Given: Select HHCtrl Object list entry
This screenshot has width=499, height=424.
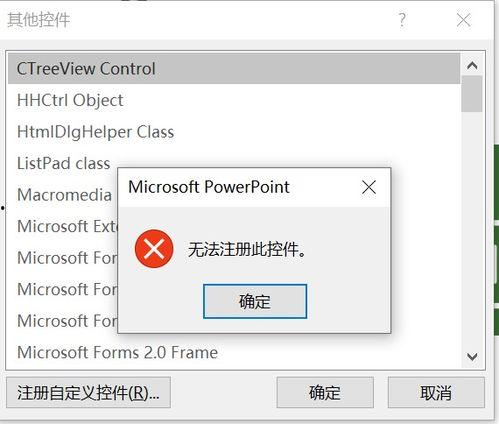Looking at the screenshot, I should 234,100.
